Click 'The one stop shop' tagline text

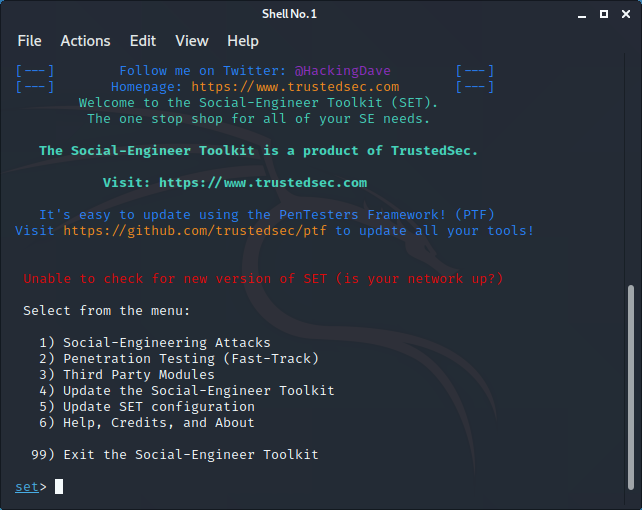(258, 119)
